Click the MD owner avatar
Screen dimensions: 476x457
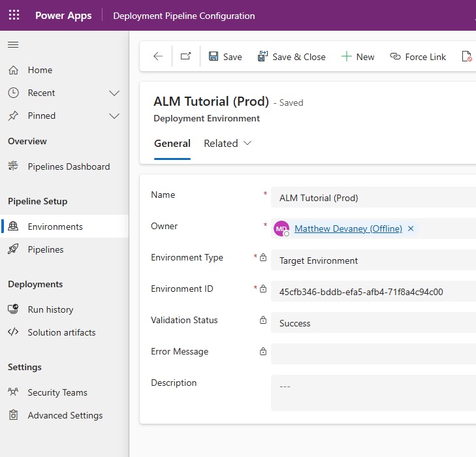(281, 228)
